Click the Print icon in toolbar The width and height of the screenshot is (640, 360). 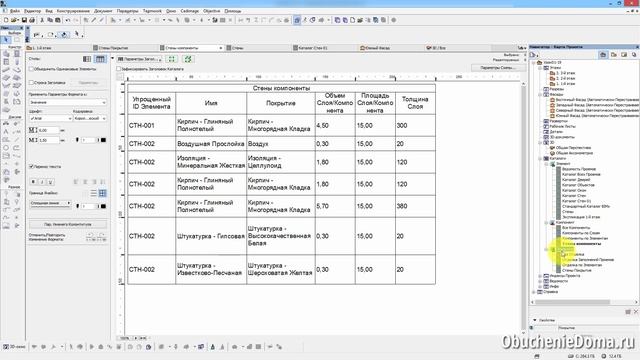tap(32, 20)
